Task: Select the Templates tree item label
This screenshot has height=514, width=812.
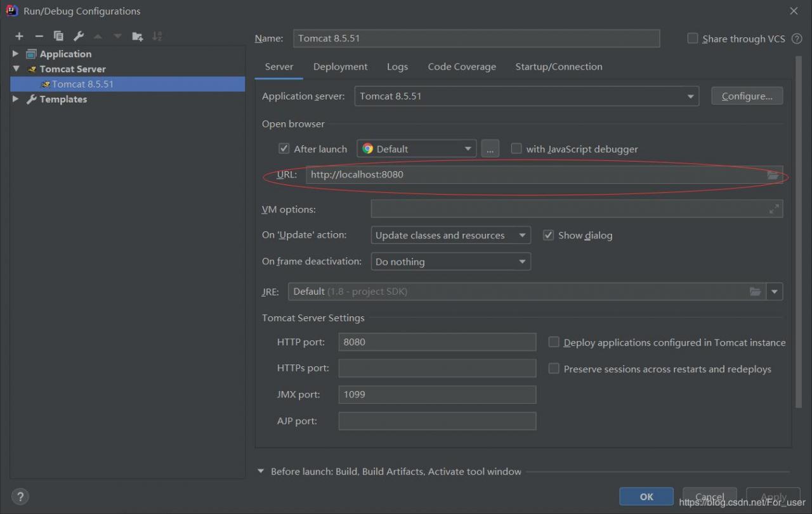Action: (63, 100)
